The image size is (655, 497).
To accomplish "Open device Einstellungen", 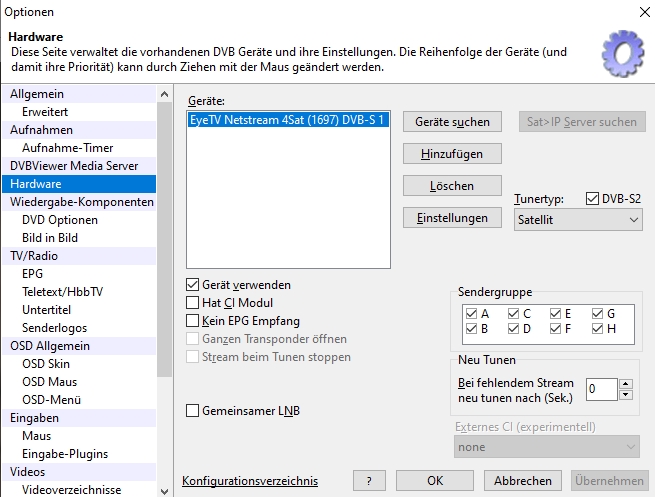I will tap(451, 218).
